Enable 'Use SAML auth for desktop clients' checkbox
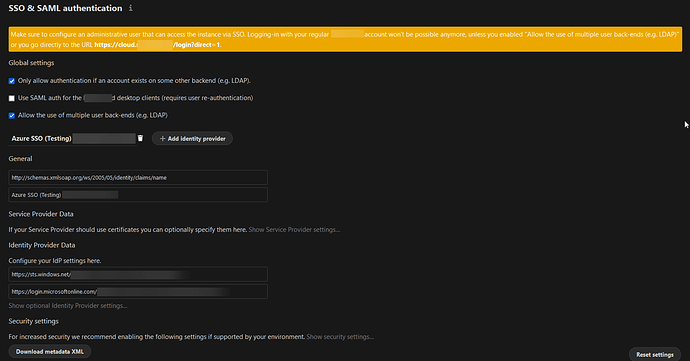The height and width of the screenshot is (361, 690). [x=12, y=98]
